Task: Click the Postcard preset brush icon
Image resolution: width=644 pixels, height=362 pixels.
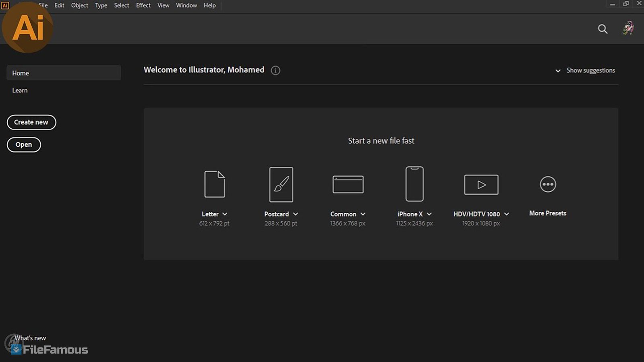Action: pos(281,184)
